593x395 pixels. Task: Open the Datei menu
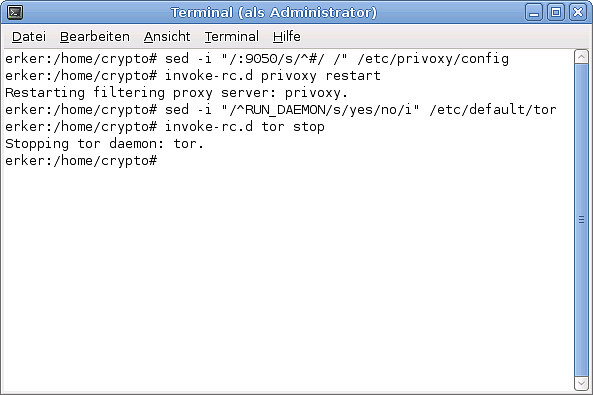[29, 37]
